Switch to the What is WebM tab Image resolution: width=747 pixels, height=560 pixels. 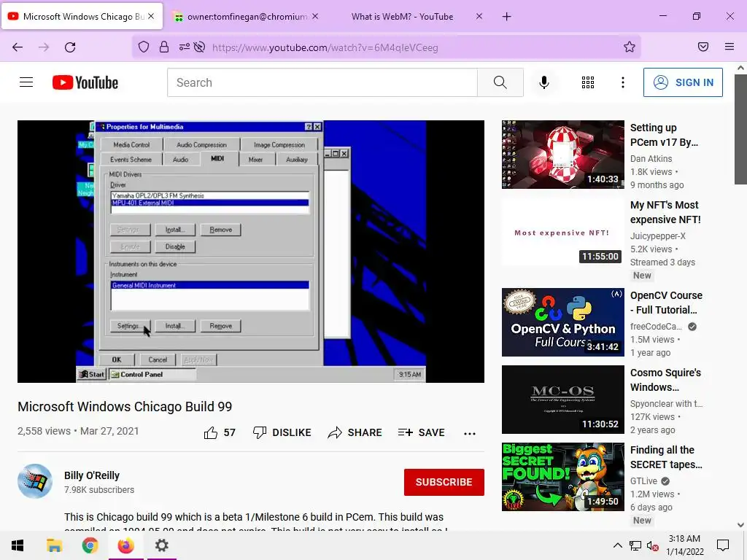(402, 17)
